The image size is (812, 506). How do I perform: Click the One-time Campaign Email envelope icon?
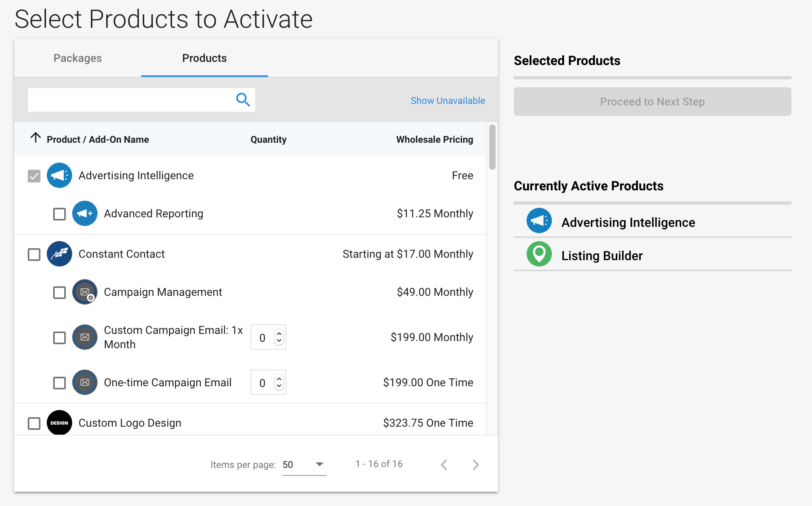[x=85, y=382]
